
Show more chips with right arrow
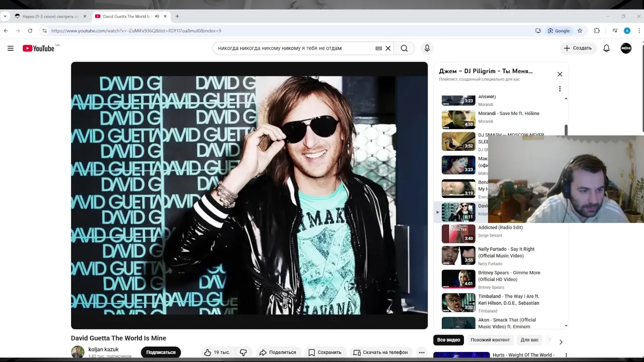(x=560, y=342)
